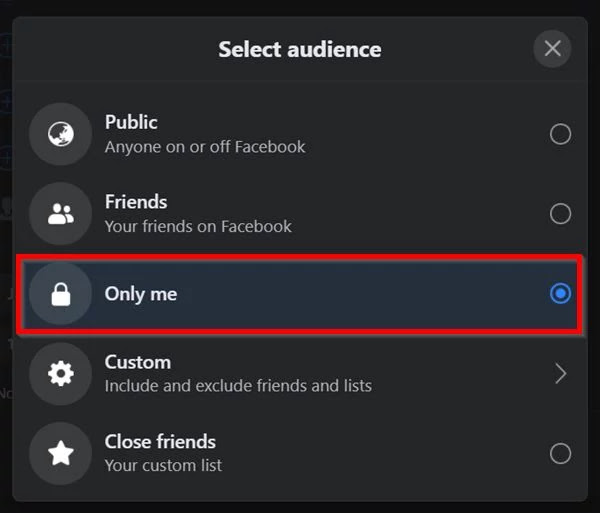
Task: Click "Your friends on Facebook" description
Action: 198,227
